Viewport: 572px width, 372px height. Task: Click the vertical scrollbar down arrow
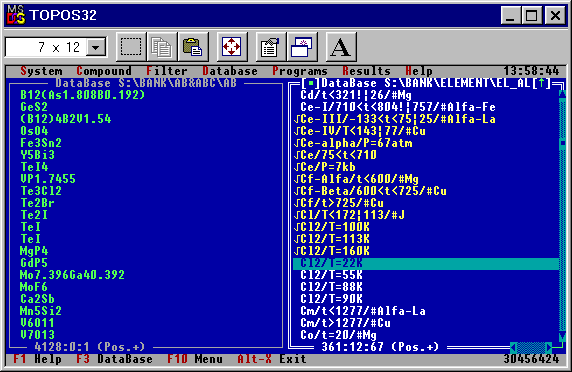pos(563,336)
